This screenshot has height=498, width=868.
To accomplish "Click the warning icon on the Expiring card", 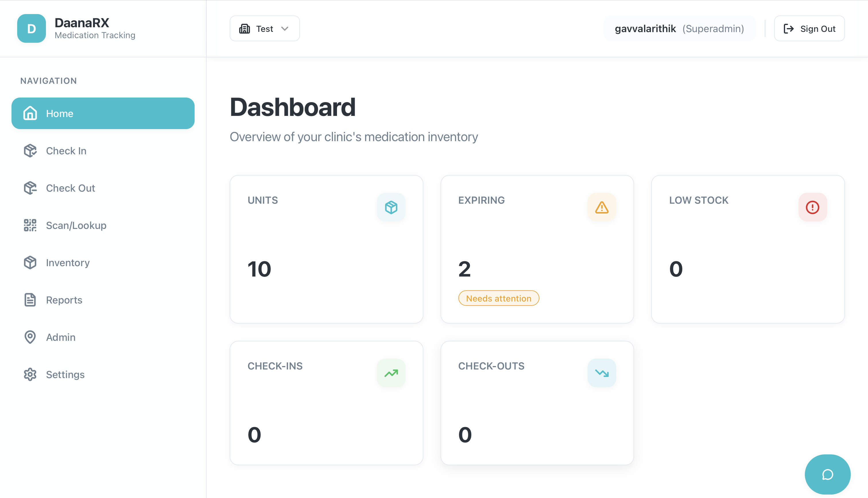I will (601, 207).
